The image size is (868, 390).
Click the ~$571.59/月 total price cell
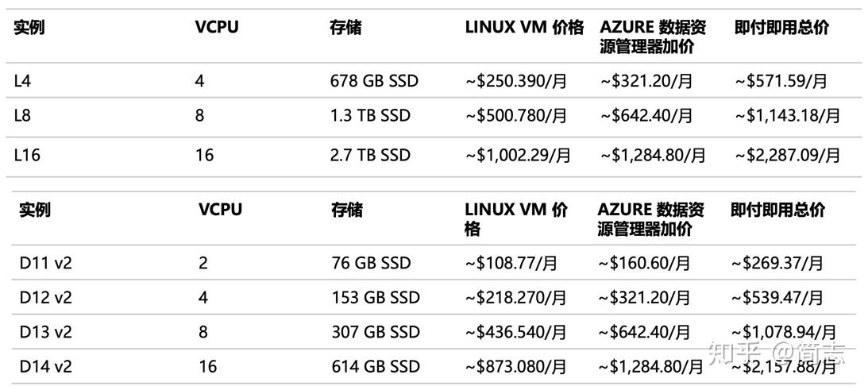point(781,81)
